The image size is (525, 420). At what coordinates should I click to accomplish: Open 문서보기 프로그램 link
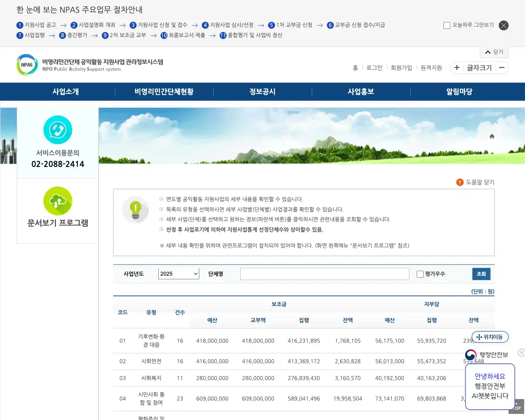click(58, 223)
